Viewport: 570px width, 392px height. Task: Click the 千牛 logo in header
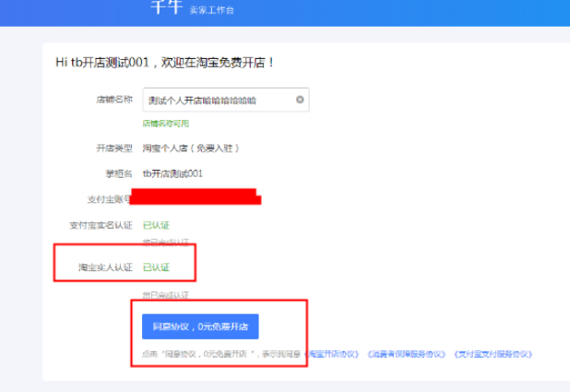pos(165,7)
